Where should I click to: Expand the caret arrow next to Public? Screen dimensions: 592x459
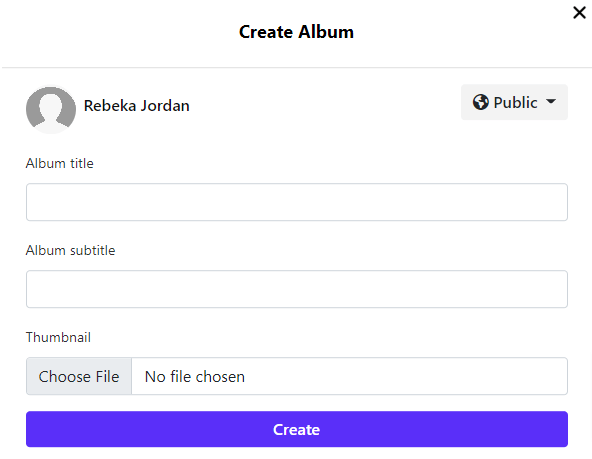pyautogui.click(x=551, y=102)
